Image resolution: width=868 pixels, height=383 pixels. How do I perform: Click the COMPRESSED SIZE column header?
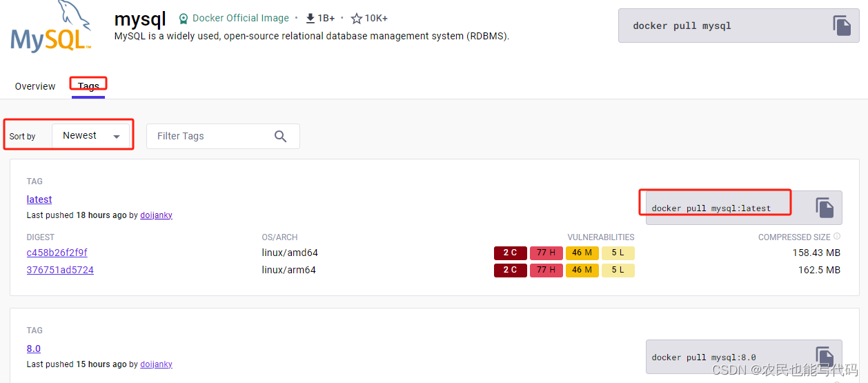795,237
